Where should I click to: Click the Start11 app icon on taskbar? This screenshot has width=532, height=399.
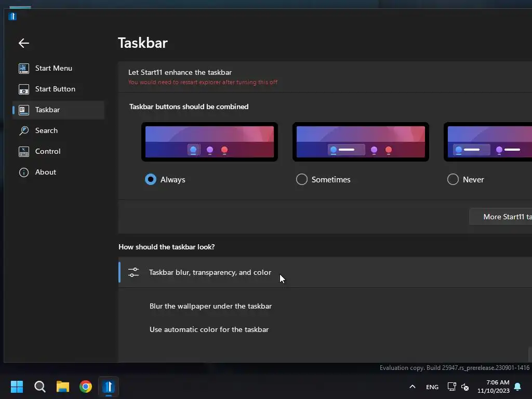tap(109, 387)
